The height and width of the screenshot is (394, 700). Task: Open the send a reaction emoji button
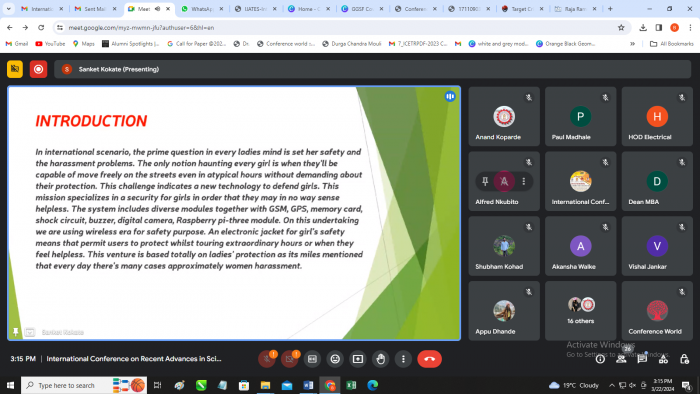pos(335,359)
